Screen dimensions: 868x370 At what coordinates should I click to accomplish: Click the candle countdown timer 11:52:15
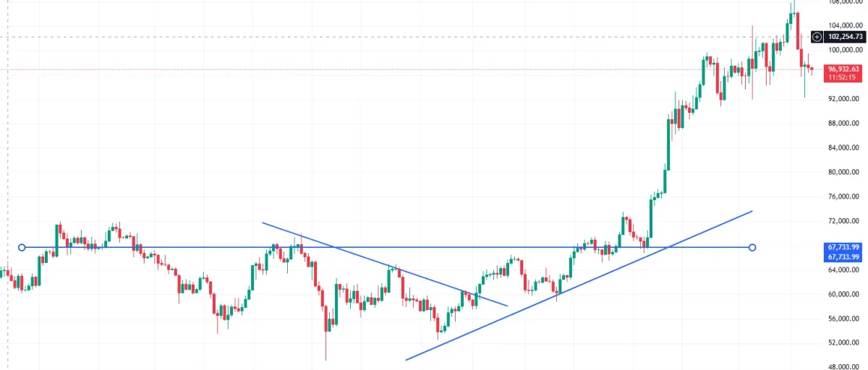coord(844,77)
